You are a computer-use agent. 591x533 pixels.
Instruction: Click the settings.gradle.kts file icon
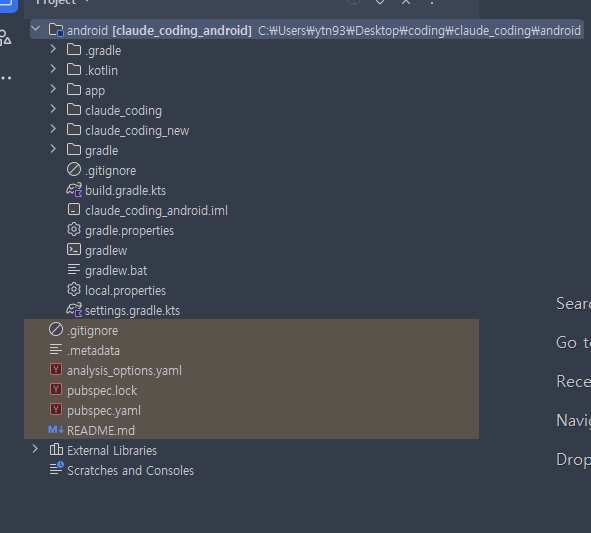click(74, 310)
